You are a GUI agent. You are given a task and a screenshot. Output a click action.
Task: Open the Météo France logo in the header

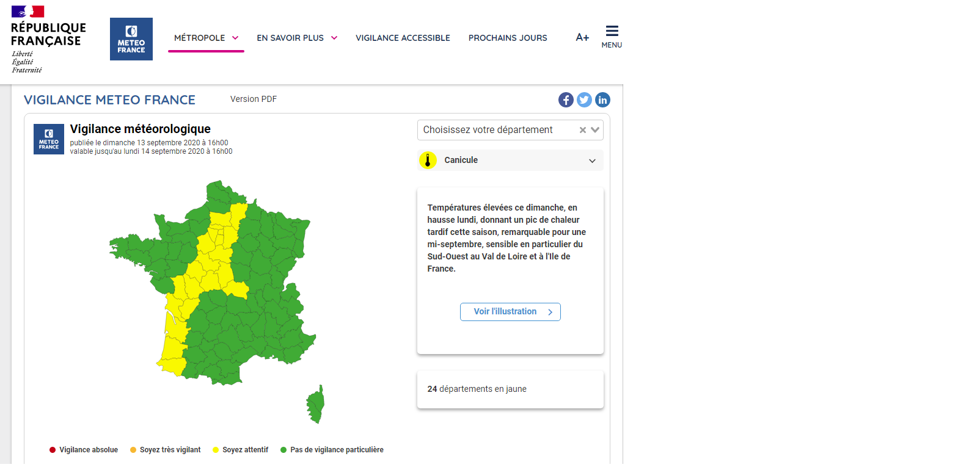pyautogui.click(x=131, y=39)
